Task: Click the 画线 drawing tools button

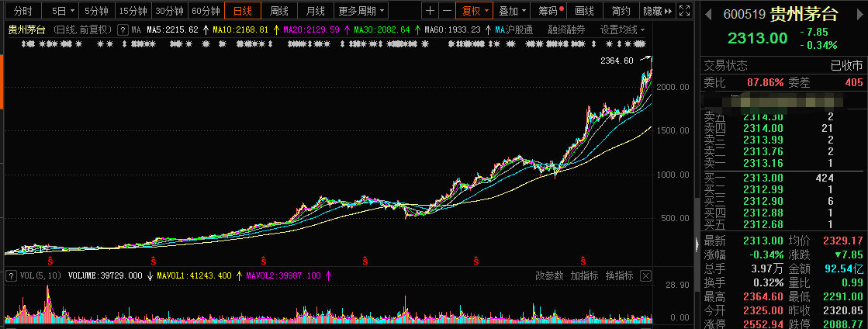Action: (x=585, y=11)
